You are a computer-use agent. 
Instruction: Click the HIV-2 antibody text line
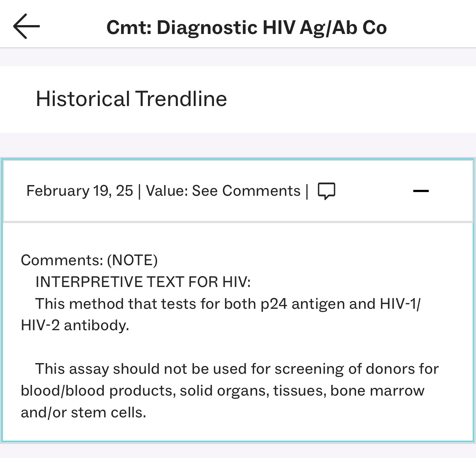tap(75, 325)
